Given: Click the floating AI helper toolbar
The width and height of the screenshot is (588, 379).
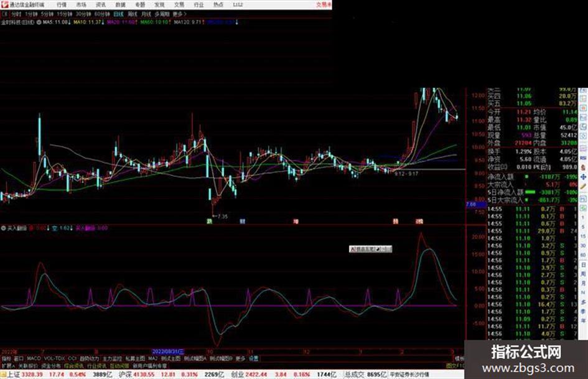Looking at the screenshot, I should pos(370,249).
